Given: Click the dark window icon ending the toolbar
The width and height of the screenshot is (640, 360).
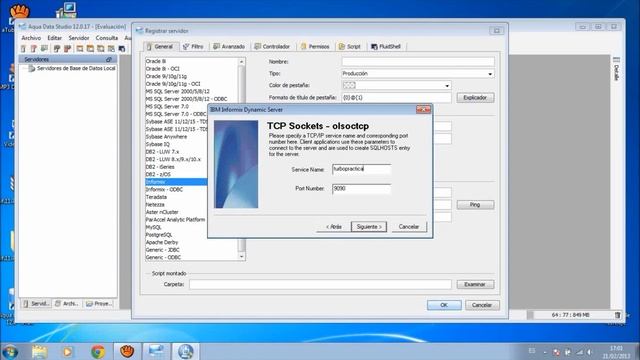Looking at the screenshot, I should 122,49.
